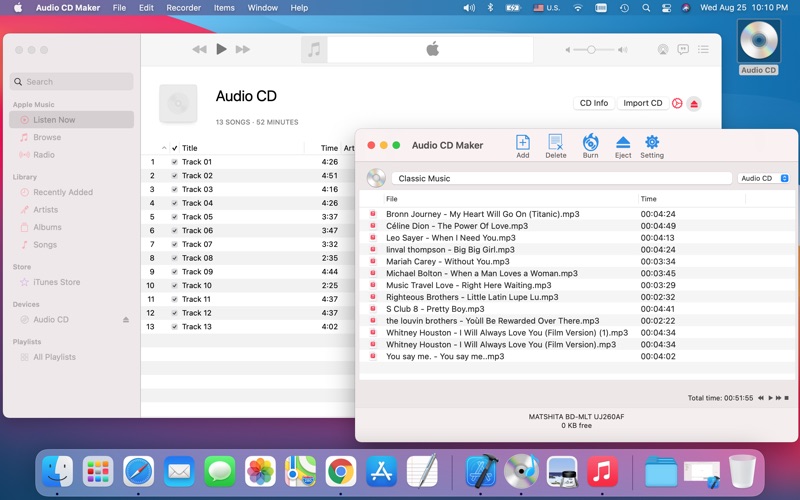
Task: Toggle checkbox for Track 03
Action: coord(174,189)
